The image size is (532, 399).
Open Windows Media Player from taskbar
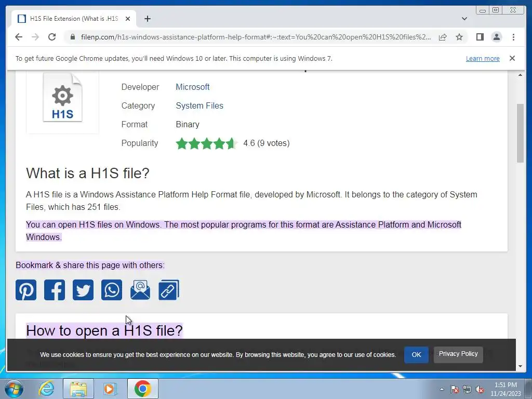(x=110, y=389)
